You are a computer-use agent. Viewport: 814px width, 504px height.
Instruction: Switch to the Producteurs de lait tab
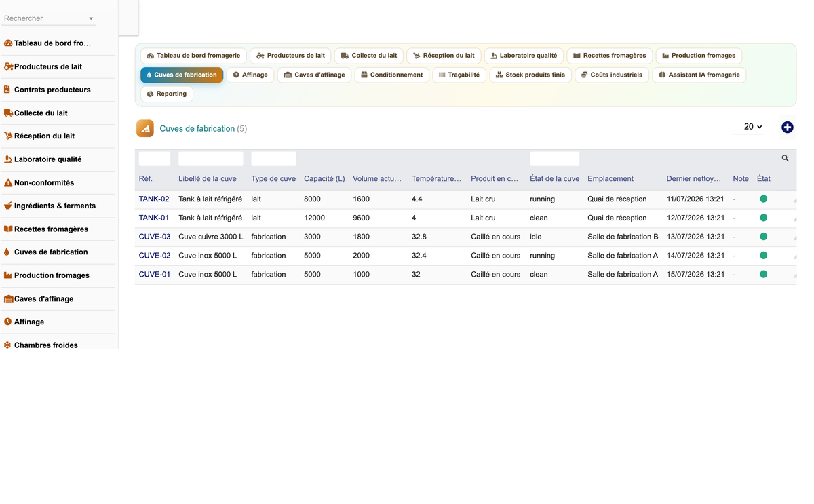[x=290, y=56]
